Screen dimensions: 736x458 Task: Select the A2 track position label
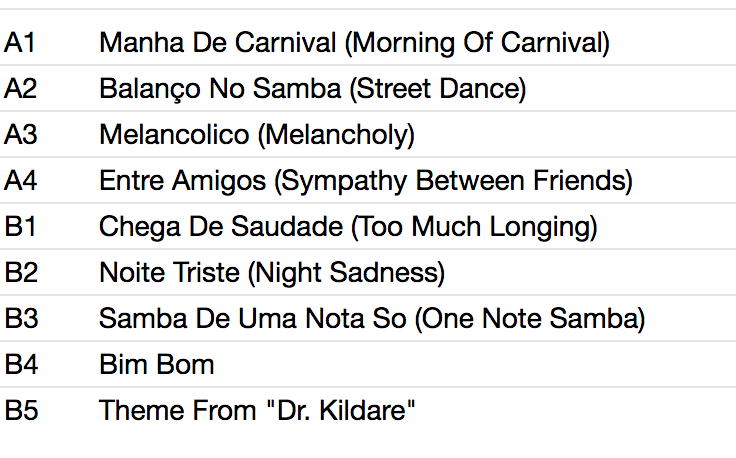21,89
